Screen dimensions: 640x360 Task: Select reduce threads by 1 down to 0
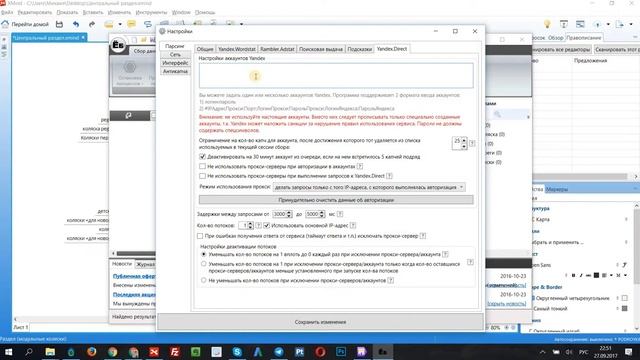(204, 254)
